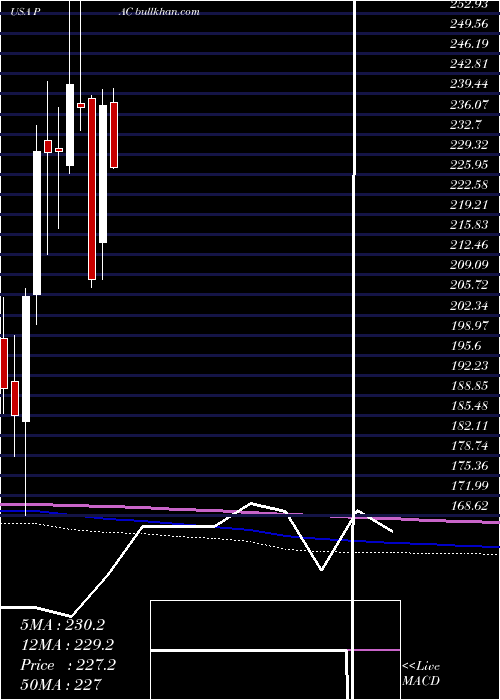
Task: Click the 188.85 price axis label
Action: coord(469,386)
